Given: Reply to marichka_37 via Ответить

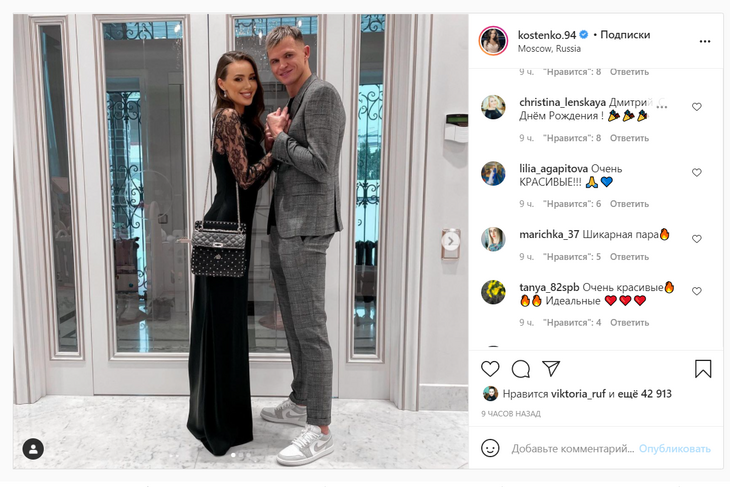Looking at the screenshot, I should click(629, 257).
